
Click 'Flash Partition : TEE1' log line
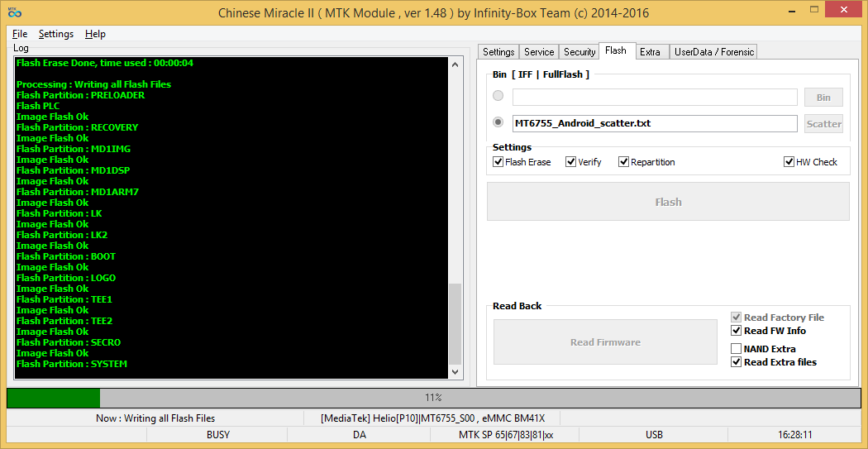click(64, 299)
